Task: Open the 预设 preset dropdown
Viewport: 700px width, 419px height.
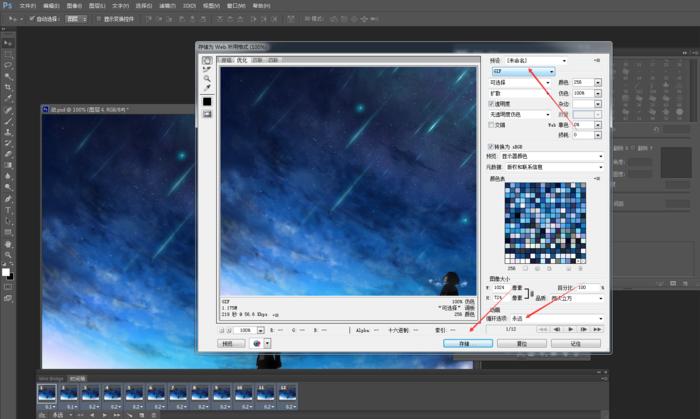Action: point(536,60)
